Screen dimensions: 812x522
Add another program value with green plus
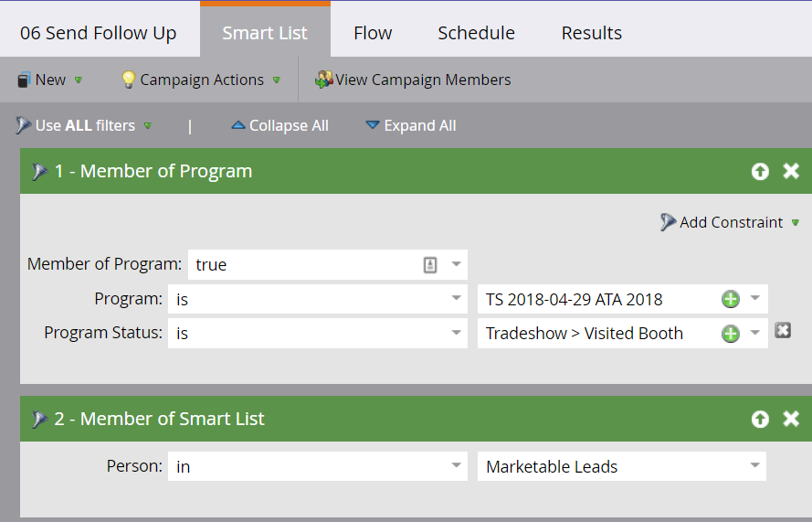click(730, 299)
